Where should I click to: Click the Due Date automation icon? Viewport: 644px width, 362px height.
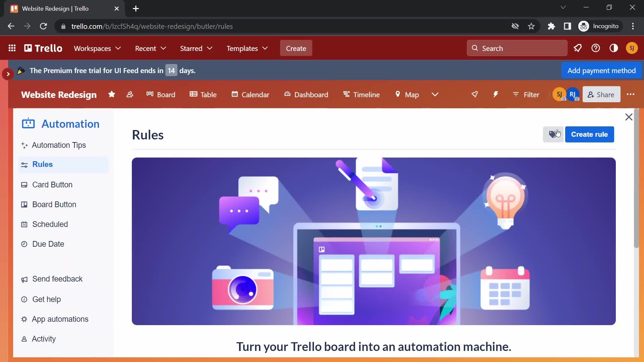pyautogui.click(x=24, y=244)
